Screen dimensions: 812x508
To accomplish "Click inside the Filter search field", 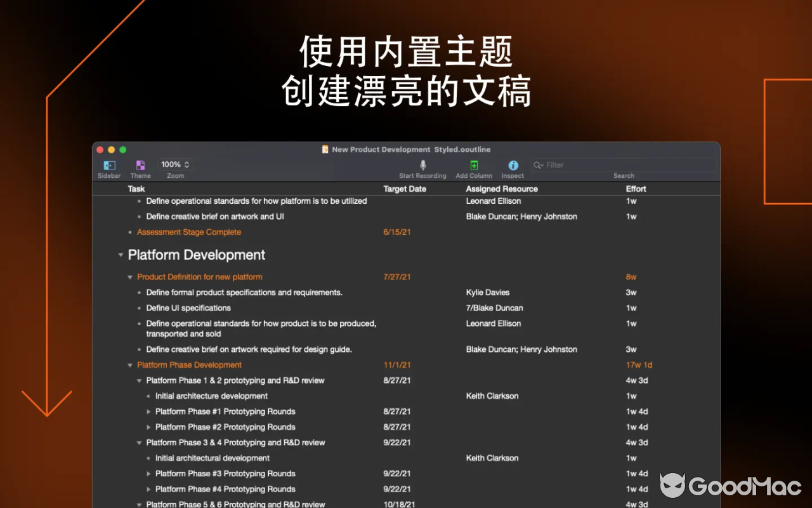I will 603,164.
